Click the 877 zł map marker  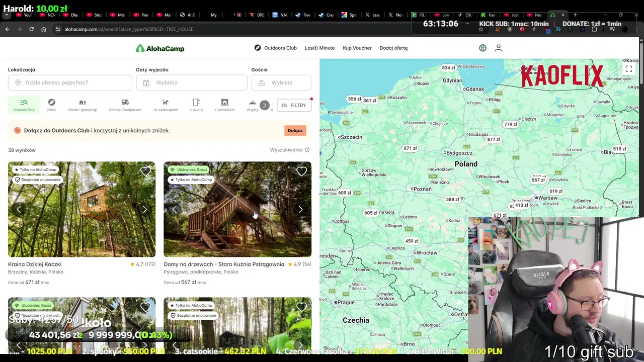[x=494, y=139]
